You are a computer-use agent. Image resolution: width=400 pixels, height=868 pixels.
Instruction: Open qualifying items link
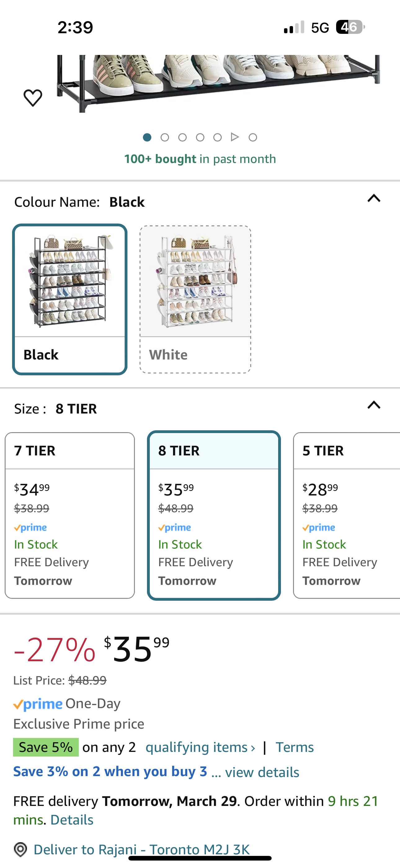[200, 747]
